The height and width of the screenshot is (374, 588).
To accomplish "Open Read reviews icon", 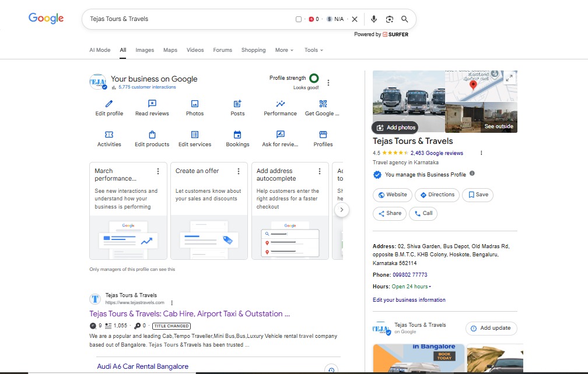I will pyautogui.click(x=152, y=104).
